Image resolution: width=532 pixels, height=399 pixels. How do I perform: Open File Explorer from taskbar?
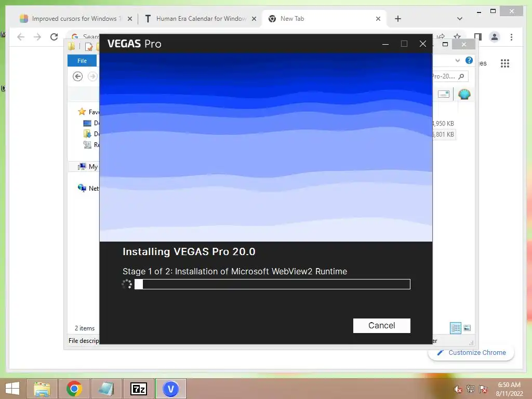point(42,389)
